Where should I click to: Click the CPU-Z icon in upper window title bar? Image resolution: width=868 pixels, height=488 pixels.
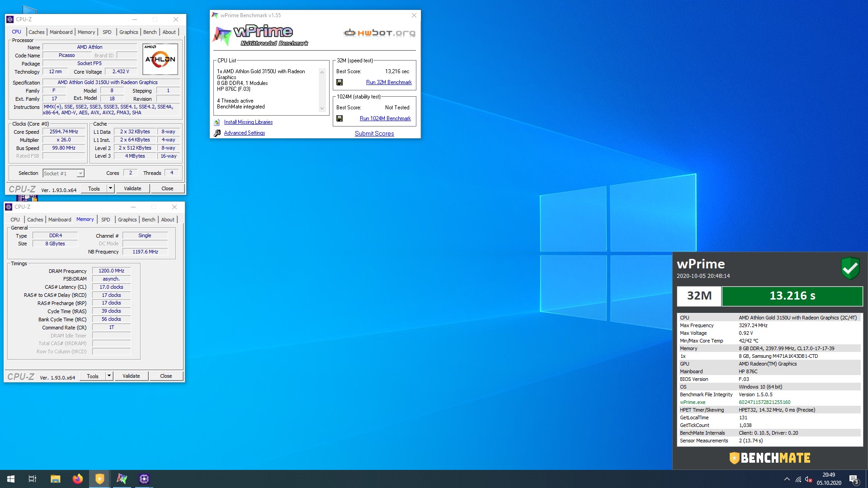(x=10, y=19)
